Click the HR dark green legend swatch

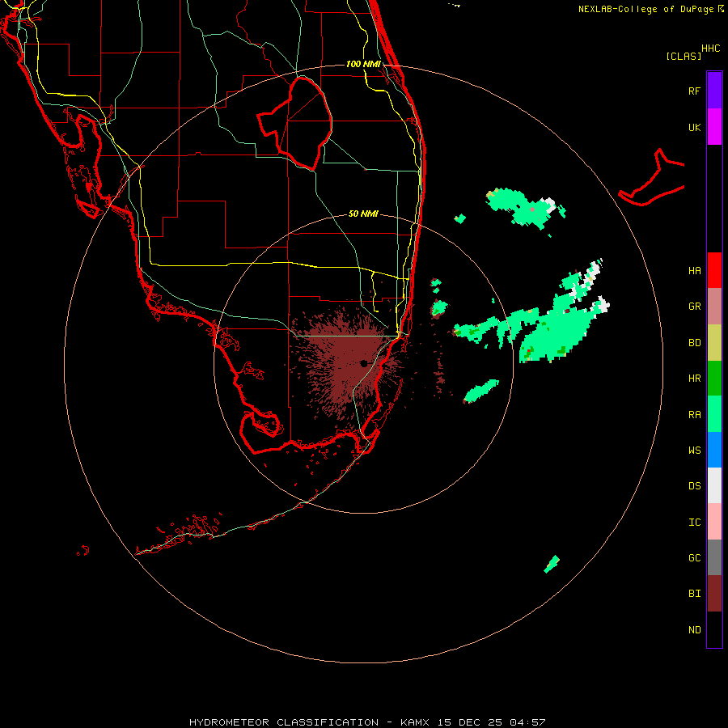714,379
